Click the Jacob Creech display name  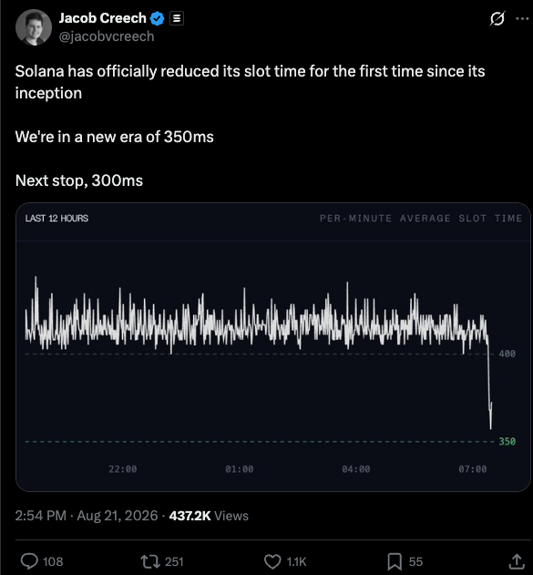(102, 18)
